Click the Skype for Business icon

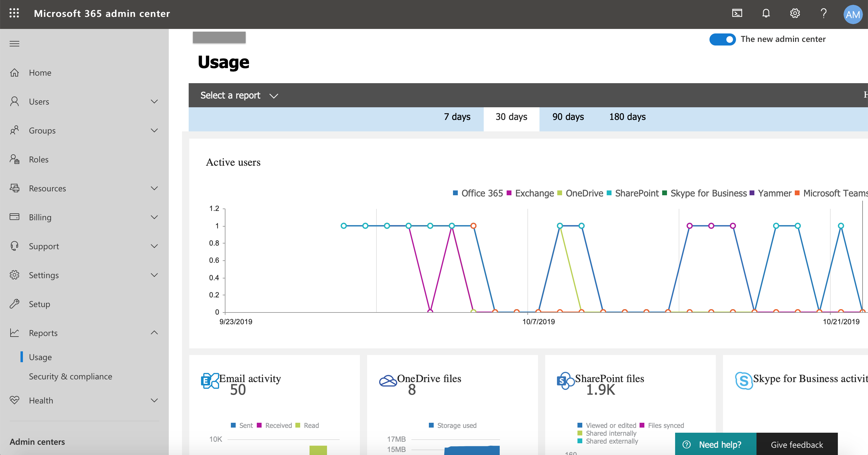744,381
